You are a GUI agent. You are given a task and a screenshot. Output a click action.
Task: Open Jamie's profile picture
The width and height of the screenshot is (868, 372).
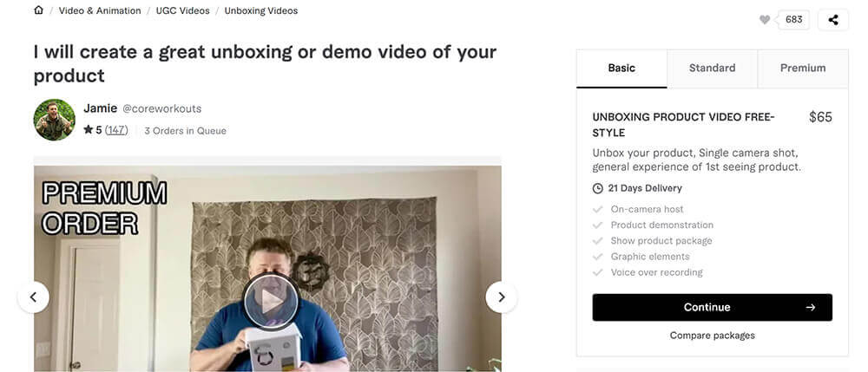pyautogui.click(x=54, y=120)
